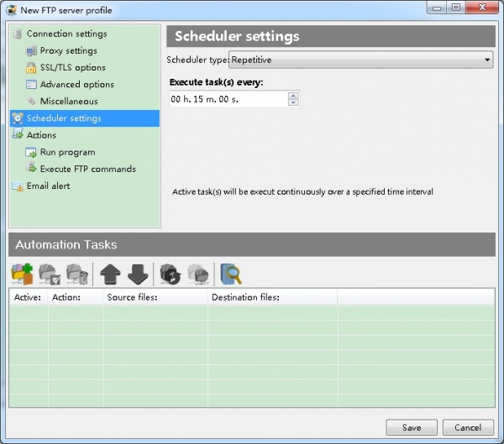Go to Advanced options
This screenshot has height=444, width=504.
tap(76, 85)
